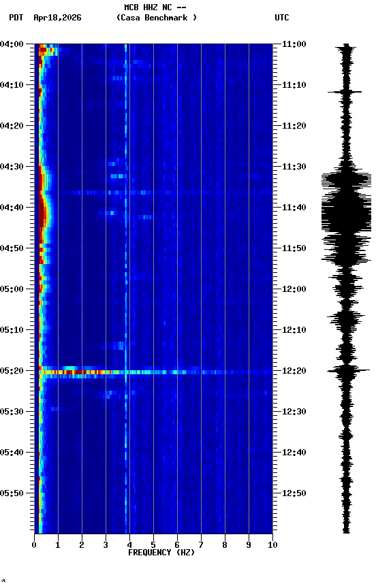Viewport: 376px width, 588px height.
Task: Click the 4 Hz frequency tick label
Action: click(x=129, y=545)
